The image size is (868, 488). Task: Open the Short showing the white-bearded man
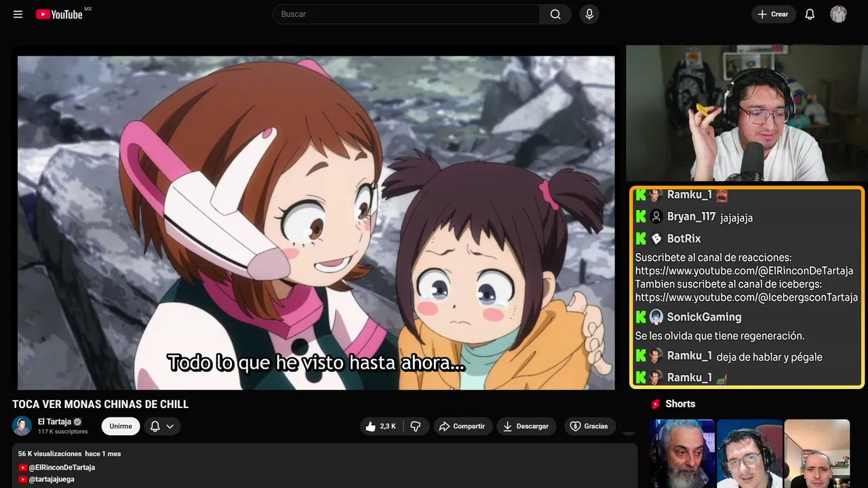(x=682, y=453)
